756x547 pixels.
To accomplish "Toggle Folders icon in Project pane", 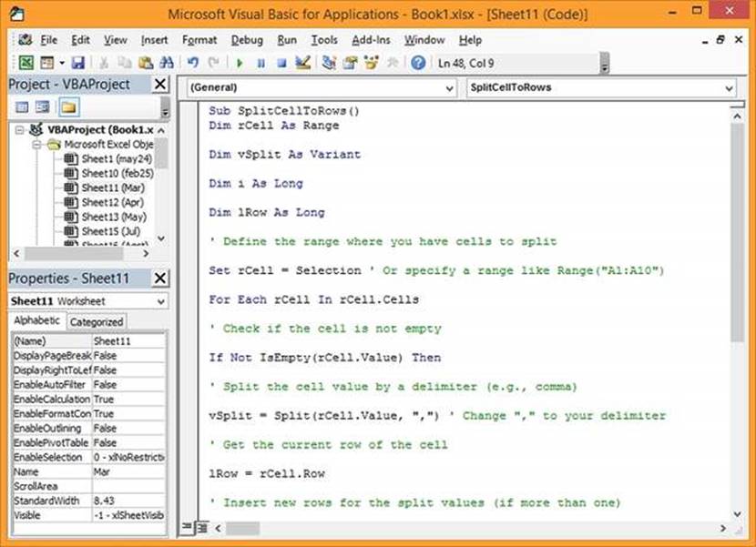I will (68, 107).
